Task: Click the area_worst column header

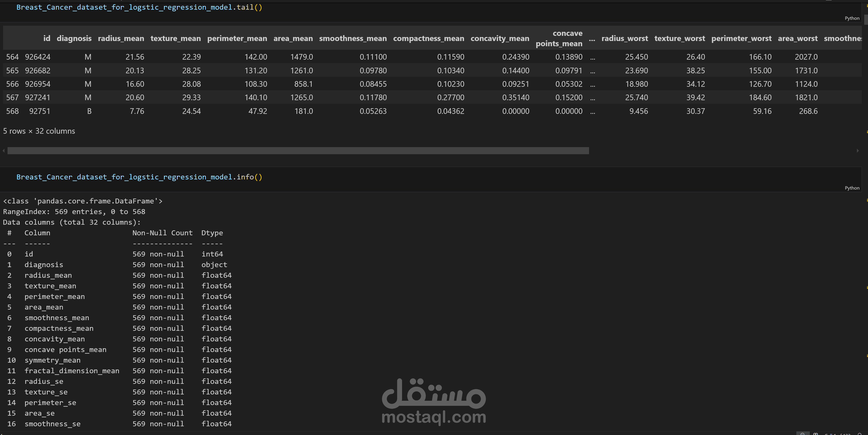Action: (797, 38)
